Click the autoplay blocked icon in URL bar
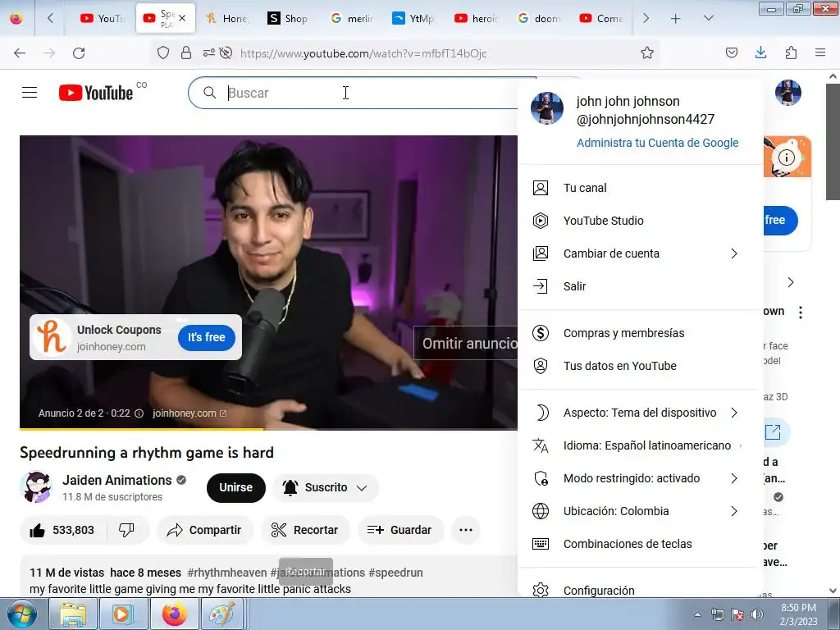This screenshot has width=840, height=630. [x=226, y=52]
